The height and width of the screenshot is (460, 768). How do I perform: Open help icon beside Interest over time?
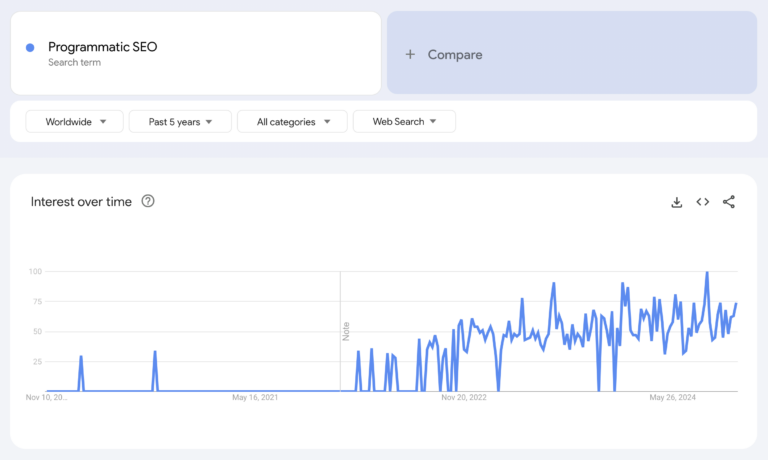tap(148, 201)
